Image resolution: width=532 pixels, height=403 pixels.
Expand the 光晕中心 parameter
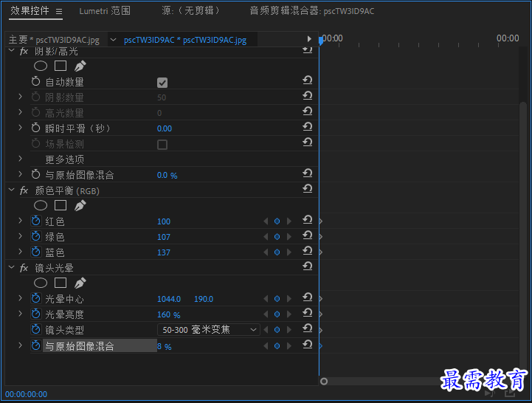tap(21, 298)
